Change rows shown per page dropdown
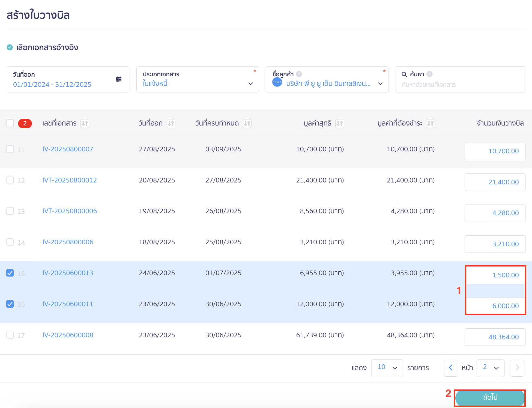 (387, 368)
